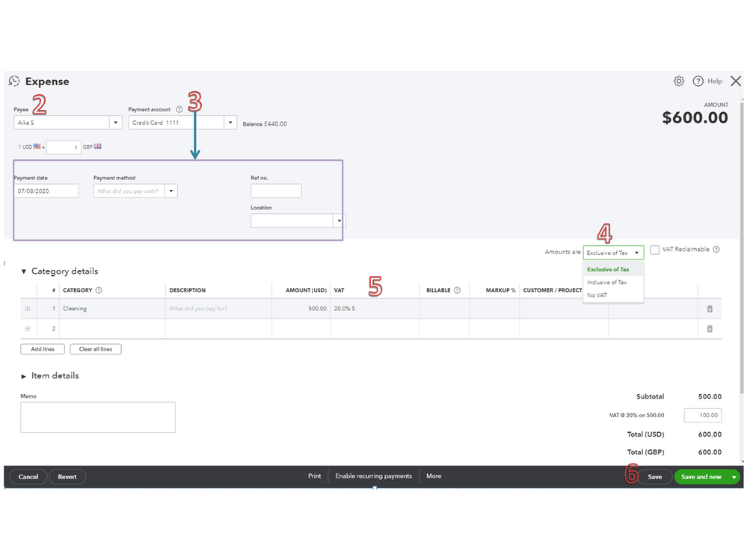Image resolution: width=747 pixels, height=560 pixels.
Task: Click Print in bottom bar
Action: coord(314,476)
